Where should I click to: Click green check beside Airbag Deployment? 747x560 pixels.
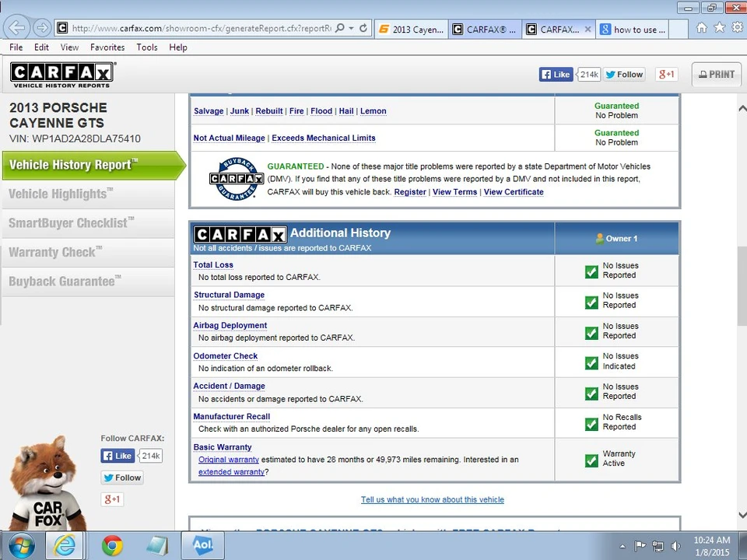click(x=591, y=332)
